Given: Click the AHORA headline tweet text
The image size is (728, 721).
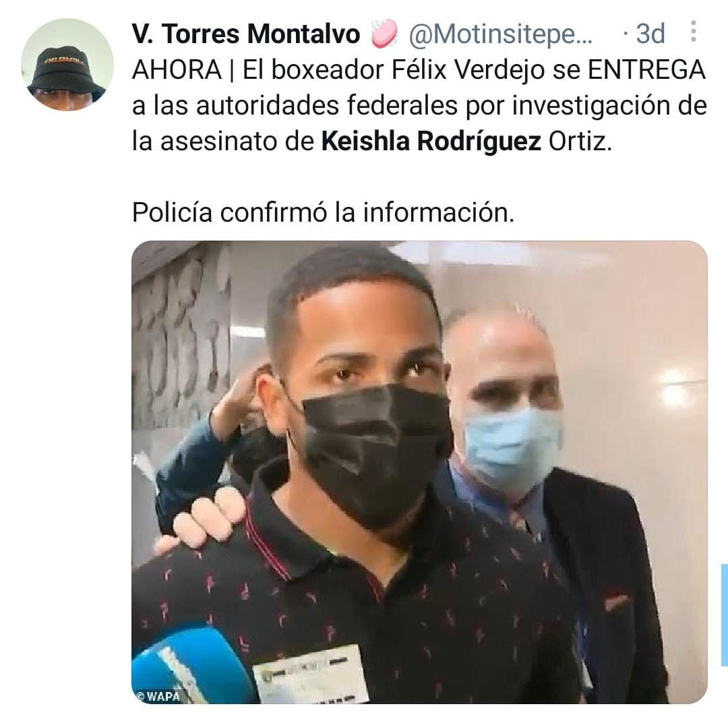Looking at the screenshot, I should pos(419,105).
